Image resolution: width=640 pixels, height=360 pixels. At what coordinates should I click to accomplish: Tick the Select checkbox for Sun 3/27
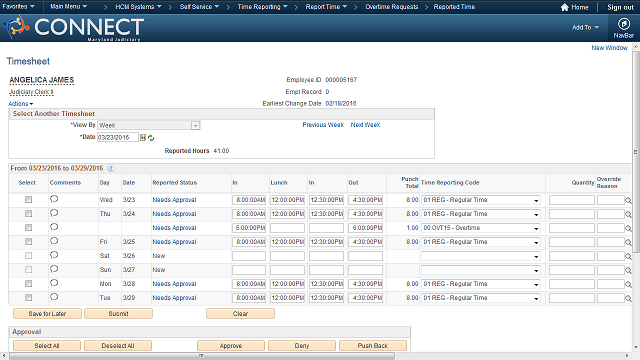pyautogui.click(x=28, y=269)
